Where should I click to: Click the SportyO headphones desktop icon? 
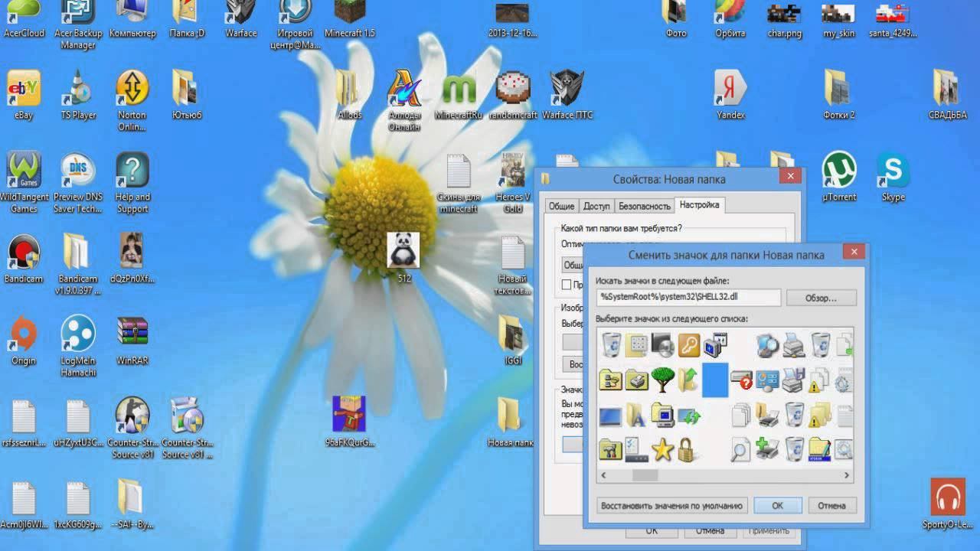coord(948,504)
